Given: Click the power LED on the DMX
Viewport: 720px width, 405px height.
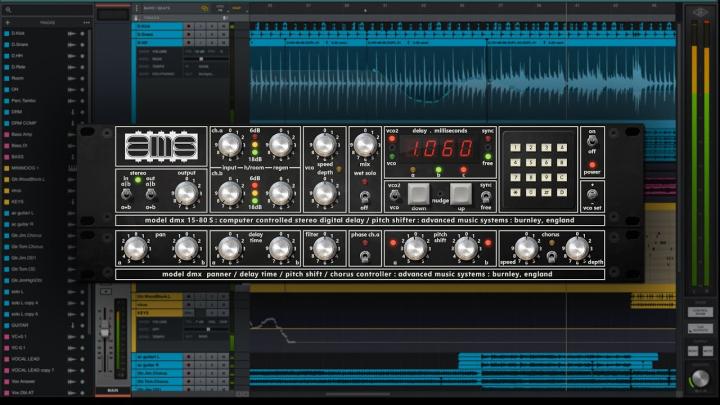Looking at the screenshot, I should coord(592,164).
